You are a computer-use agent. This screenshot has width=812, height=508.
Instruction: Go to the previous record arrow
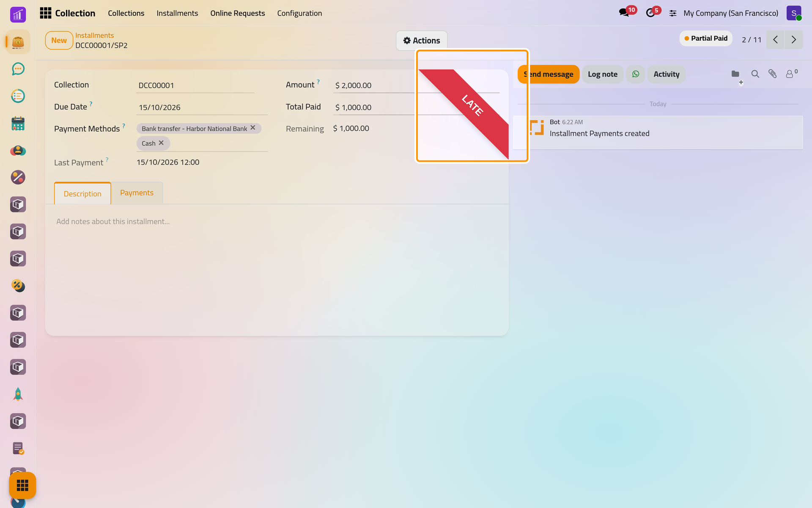(775, 40)
